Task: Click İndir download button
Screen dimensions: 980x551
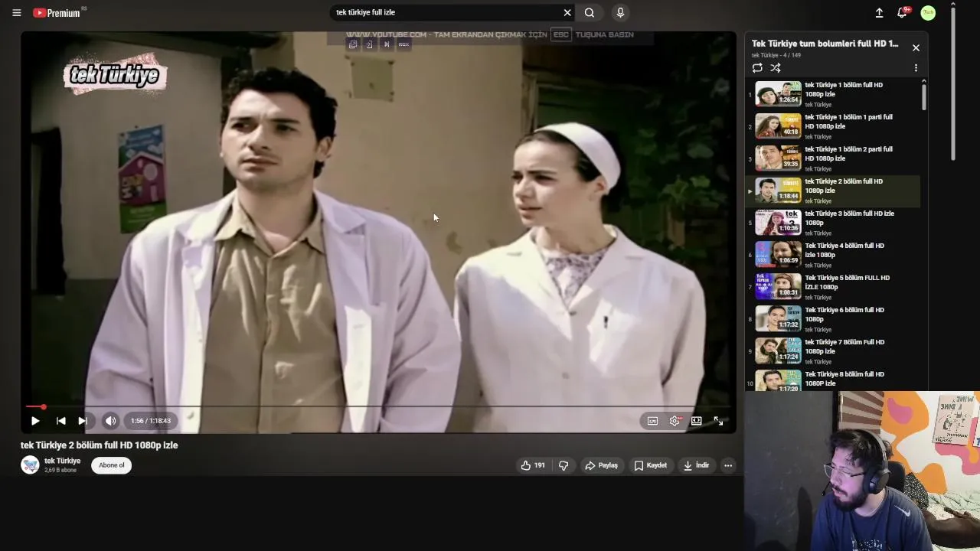Action: (696, 465)
